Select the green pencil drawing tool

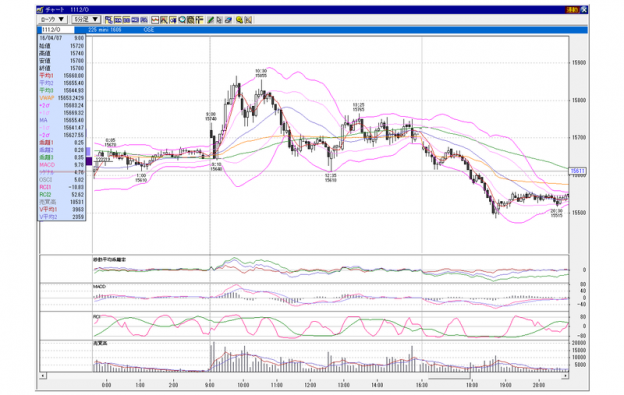[211, 19]
